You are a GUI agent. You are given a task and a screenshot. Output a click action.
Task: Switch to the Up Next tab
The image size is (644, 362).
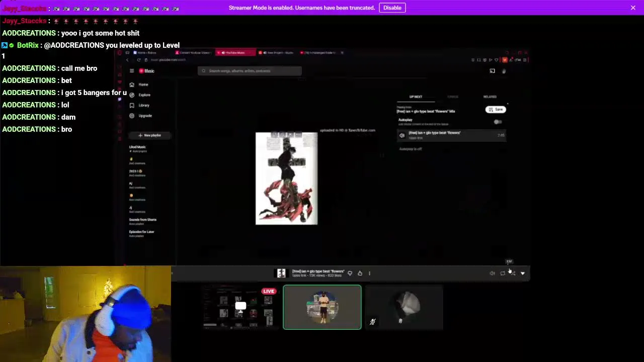pyautogui.click(x=416, y=97)
